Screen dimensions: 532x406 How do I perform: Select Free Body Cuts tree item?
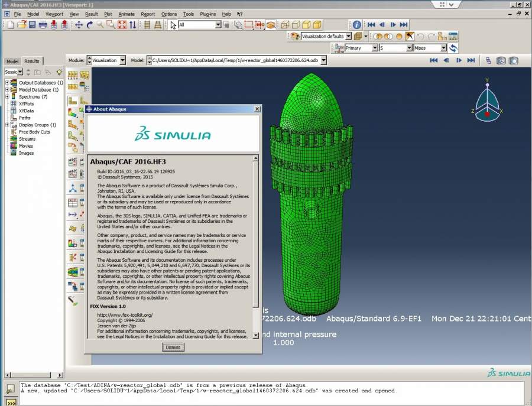pyautogui.click(x=34, y=132)
